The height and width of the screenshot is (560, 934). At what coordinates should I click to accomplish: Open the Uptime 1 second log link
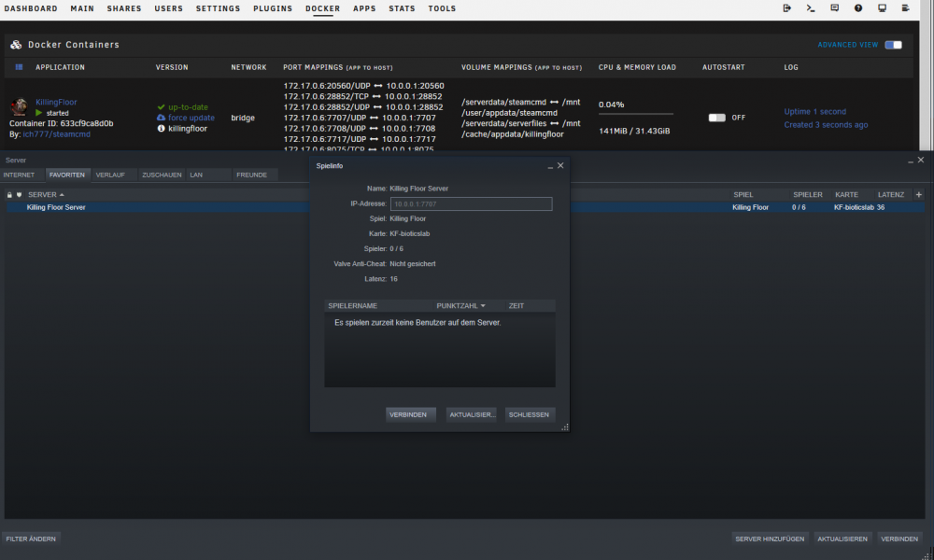[x=814, y=112]
